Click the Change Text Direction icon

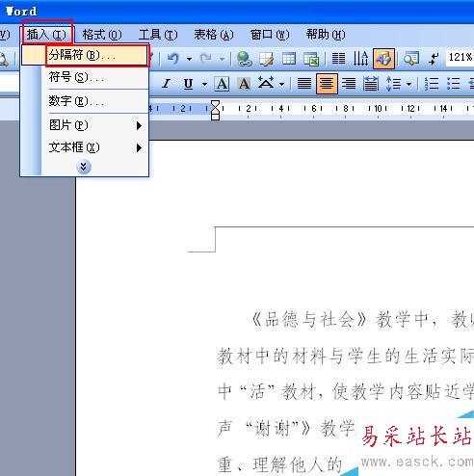(x=360, y=59)
